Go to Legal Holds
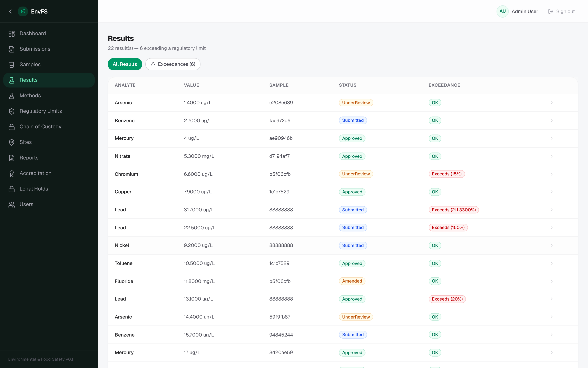The image size is (588, 368). tap(49, 189)
